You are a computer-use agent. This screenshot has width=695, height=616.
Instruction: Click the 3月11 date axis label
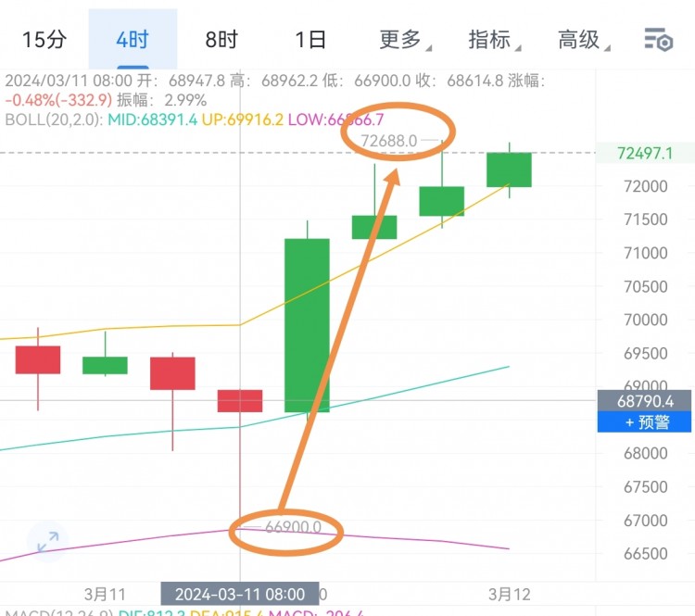coord(105,595)
